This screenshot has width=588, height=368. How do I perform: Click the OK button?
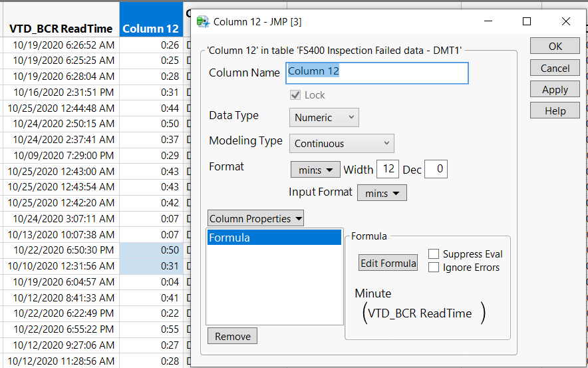click(555, 47)
